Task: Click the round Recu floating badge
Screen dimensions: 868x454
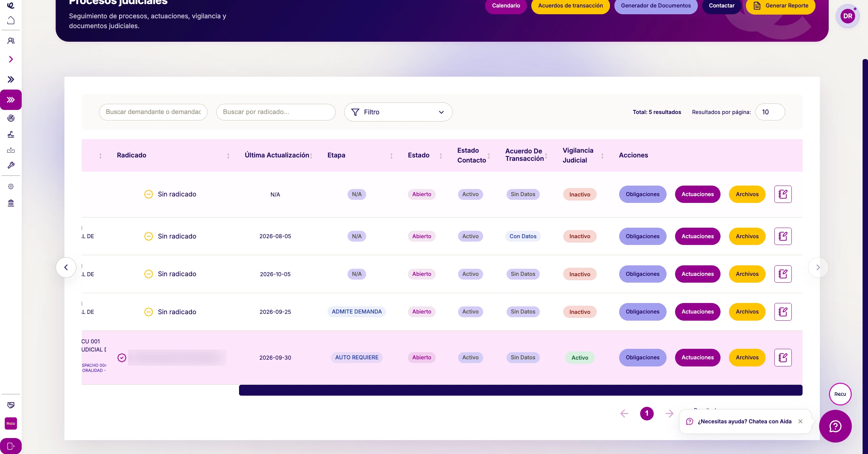Action: point(840,394)
